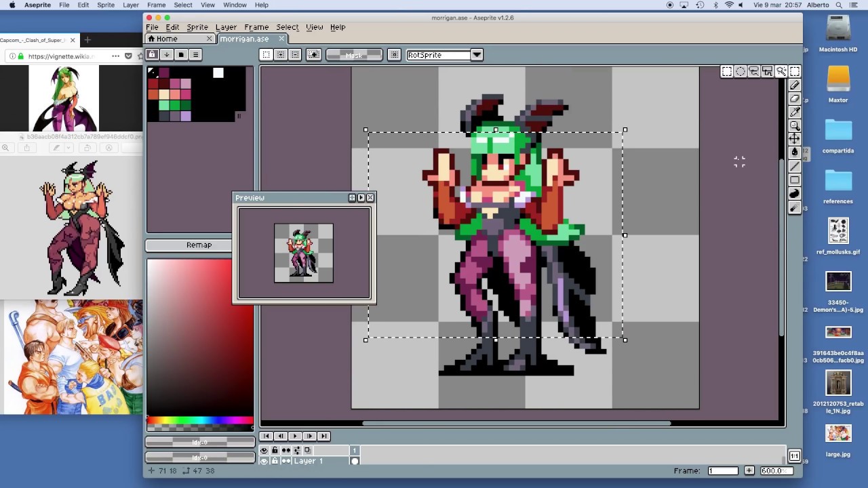
Task: Open the Layer menu in Aseprite window
Action: (x=226, y=27)
